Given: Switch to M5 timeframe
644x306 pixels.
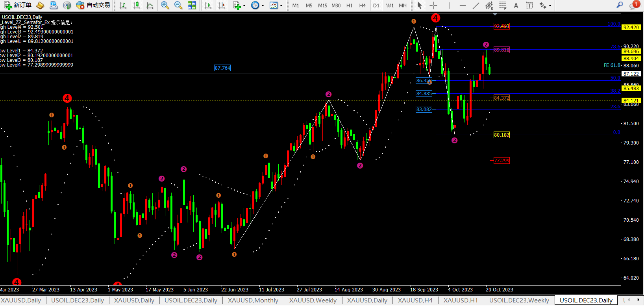Looking at the screenshot, I should coord(309,5).
